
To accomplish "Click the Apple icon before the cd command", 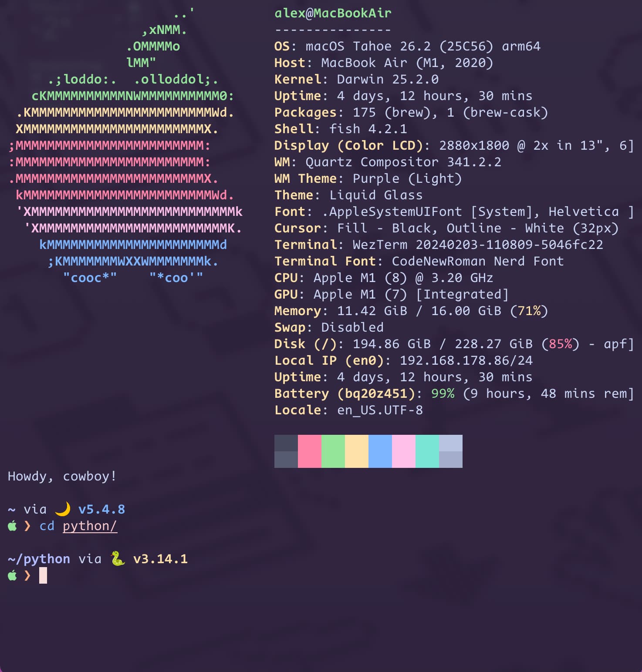I will [12, 526].
